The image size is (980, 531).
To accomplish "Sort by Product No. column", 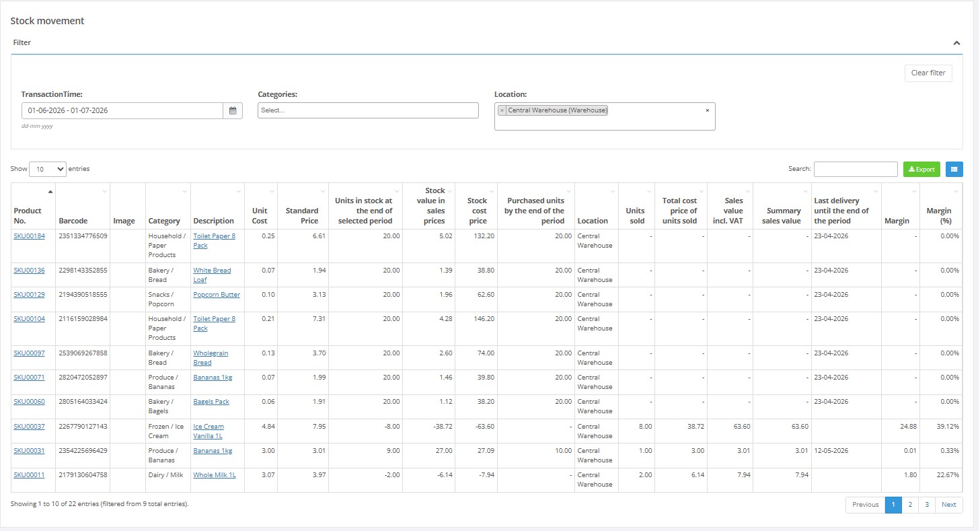I will pos(33,206).
